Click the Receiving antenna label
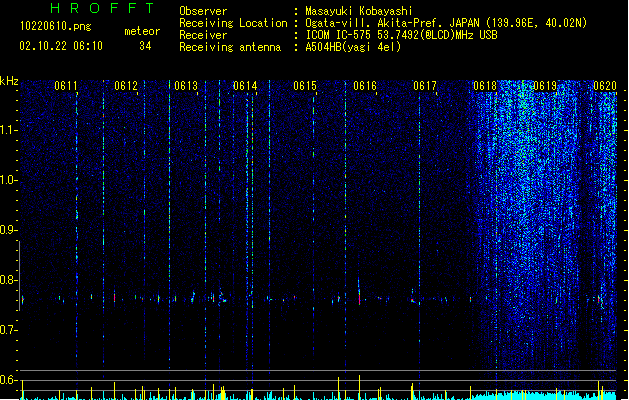Screen dimensions: 629x400 (x=230, y=47)
